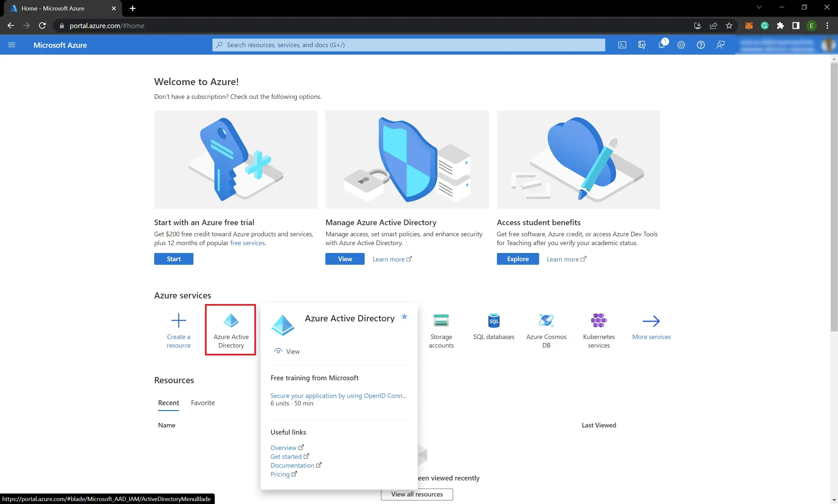838x504 pixels.
Task: Click the Active Directory shield illustration
Action: click(407, 160)
